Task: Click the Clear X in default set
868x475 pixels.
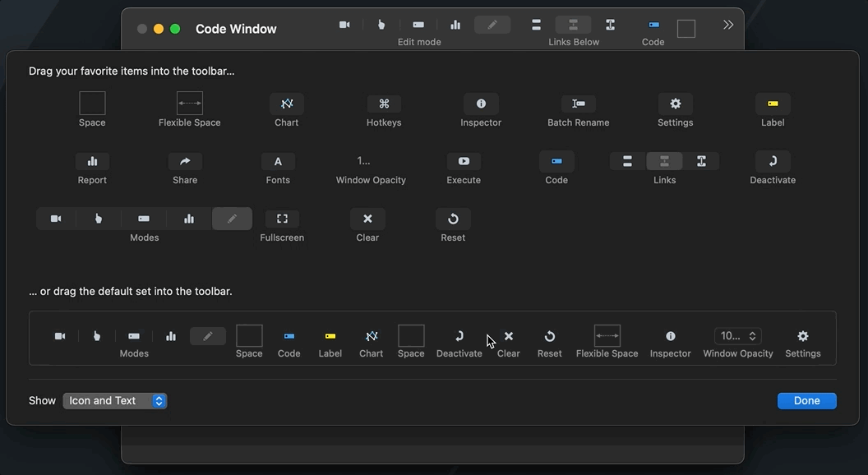Action: point(509,336)
